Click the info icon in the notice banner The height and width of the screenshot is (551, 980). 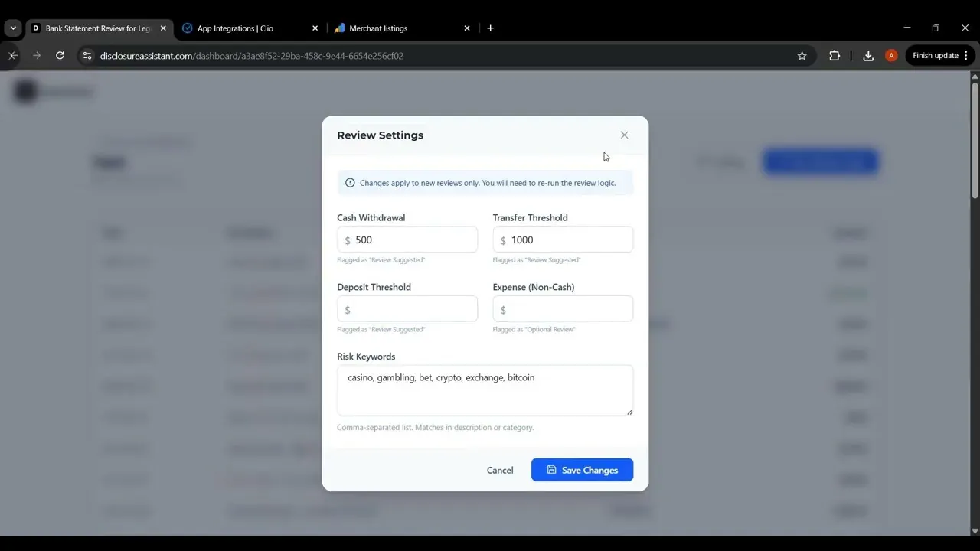(350, 183)
